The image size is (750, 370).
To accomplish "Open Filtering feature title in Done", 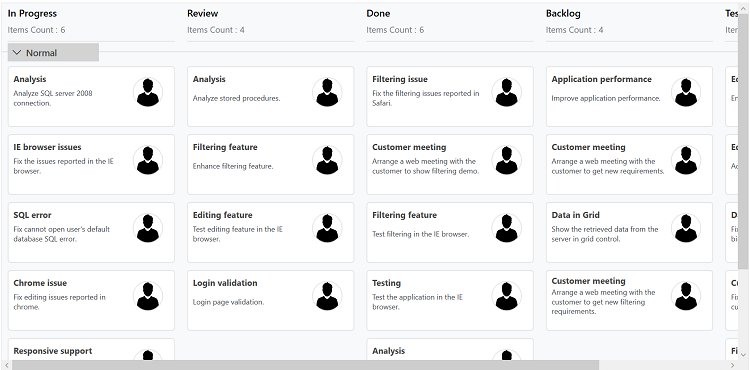I will point(404,215).
